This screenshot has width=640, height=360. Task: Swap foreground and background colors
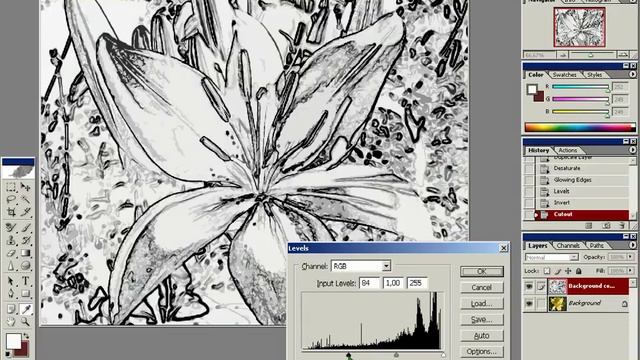pos(27,336)
